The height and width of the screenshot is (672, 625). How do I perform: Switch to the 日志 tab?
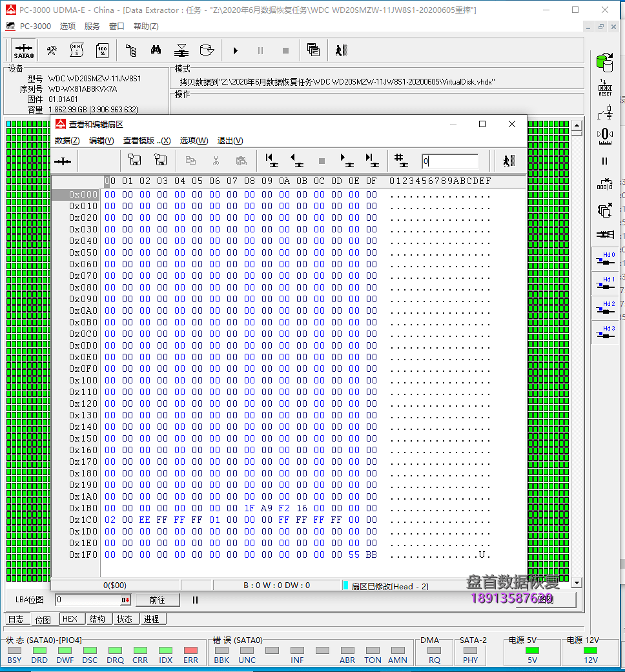pos(16,619)
